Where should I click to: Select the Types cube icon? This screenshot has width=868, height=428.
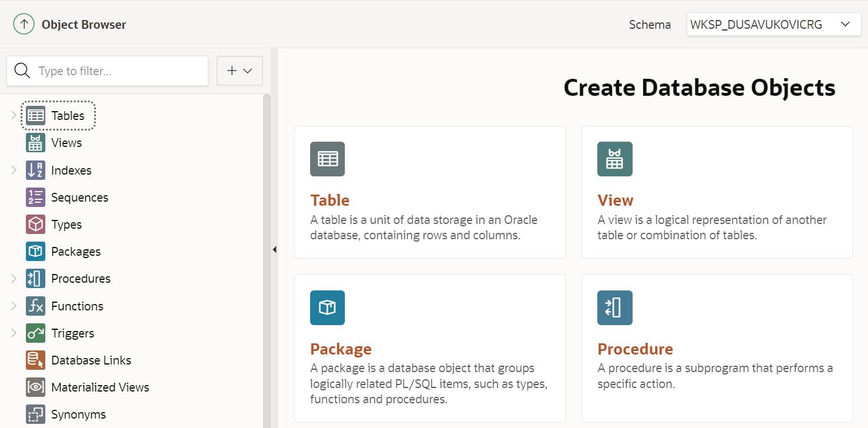(35, 225)
